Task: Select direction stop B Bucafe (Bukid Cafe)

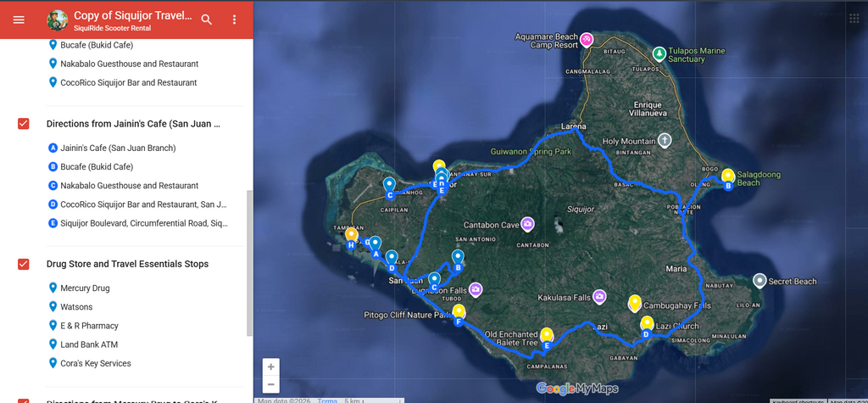Action: click(x=97, y=167)
